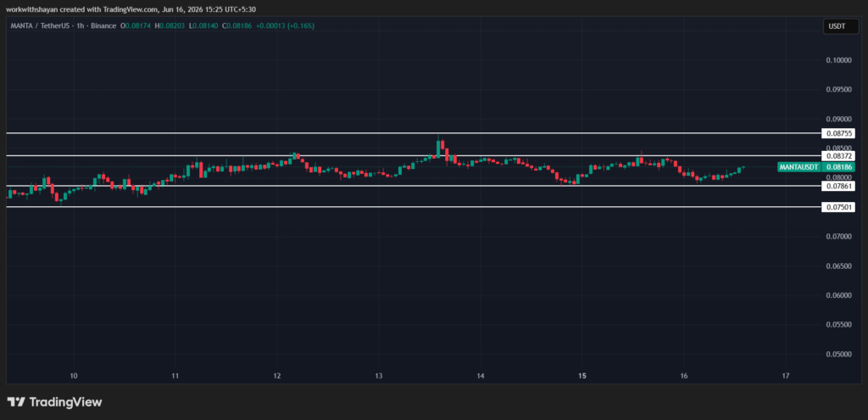Click date 17 on time axis
Screen dimensions: 868x420
(786, 376)
